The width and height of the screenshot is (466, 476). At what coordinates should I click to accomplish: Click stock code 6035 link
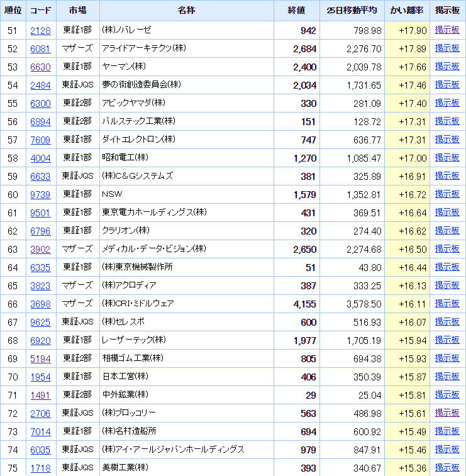pyautogui.click(x=40, y=450)
